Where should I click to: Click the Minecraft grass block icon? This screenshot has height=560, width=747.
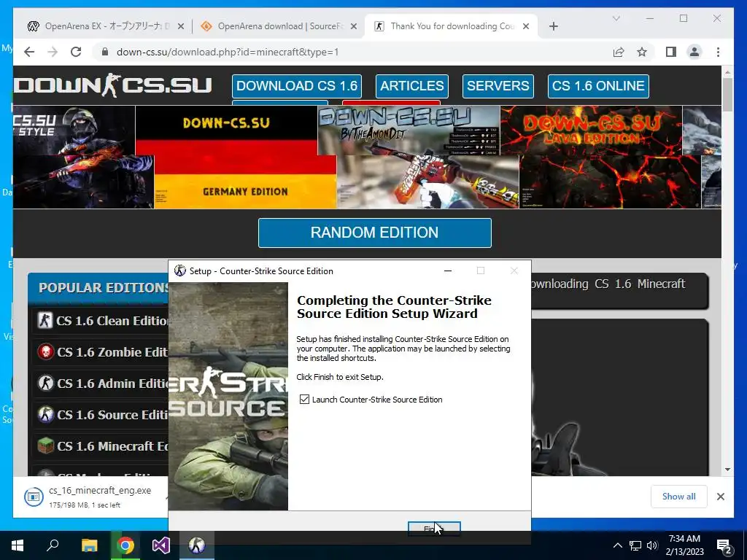[45, 446]
